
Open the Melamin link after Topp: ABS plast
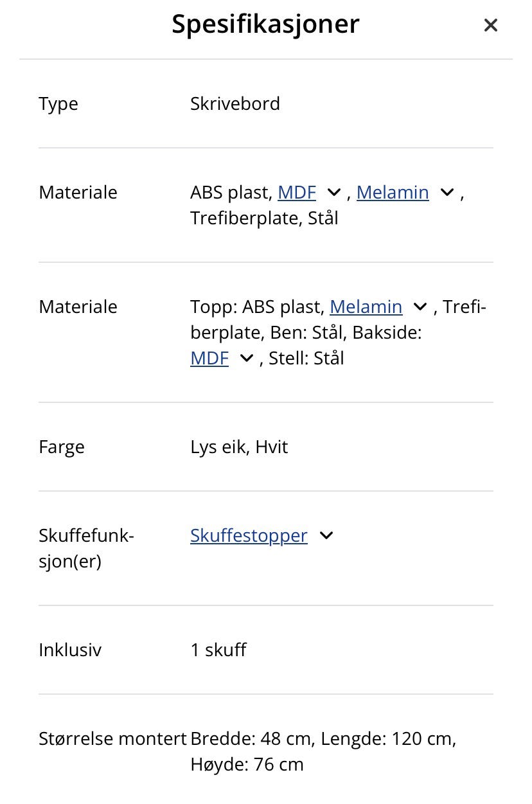[x=366, y=307]
